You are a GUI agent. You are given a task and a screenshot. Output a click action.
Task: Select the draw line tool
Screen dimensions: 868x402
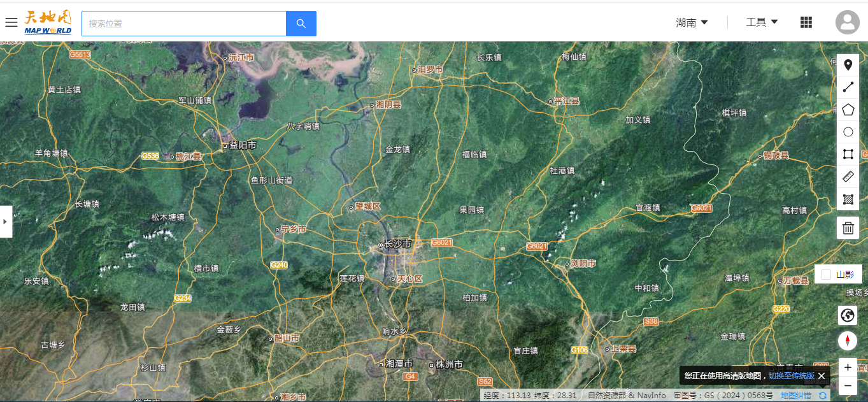pos(848,87)
